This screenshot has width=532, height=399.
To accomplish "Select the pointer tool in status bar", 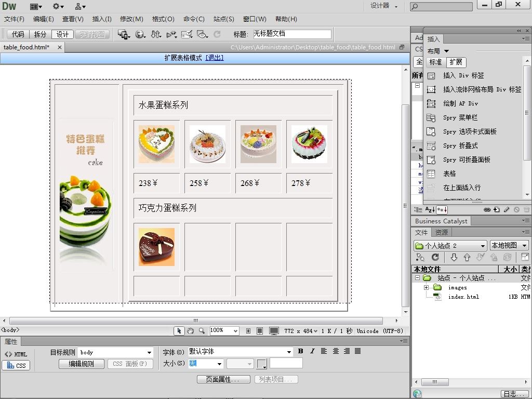I will pos(179,331).
